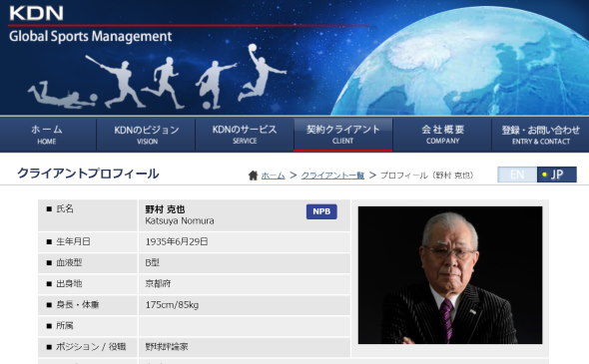Click the name 野村 克也

coord(165,209)
